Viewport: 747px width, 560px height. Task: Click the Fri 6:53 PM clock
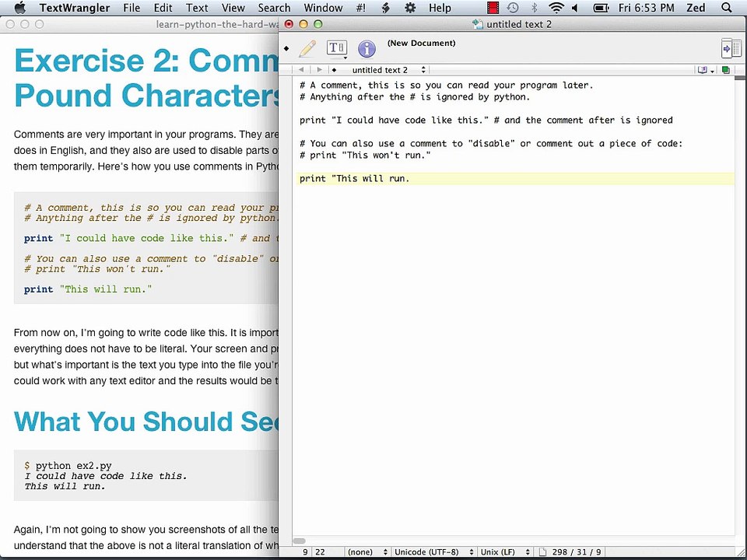click(x=647, y=8)
